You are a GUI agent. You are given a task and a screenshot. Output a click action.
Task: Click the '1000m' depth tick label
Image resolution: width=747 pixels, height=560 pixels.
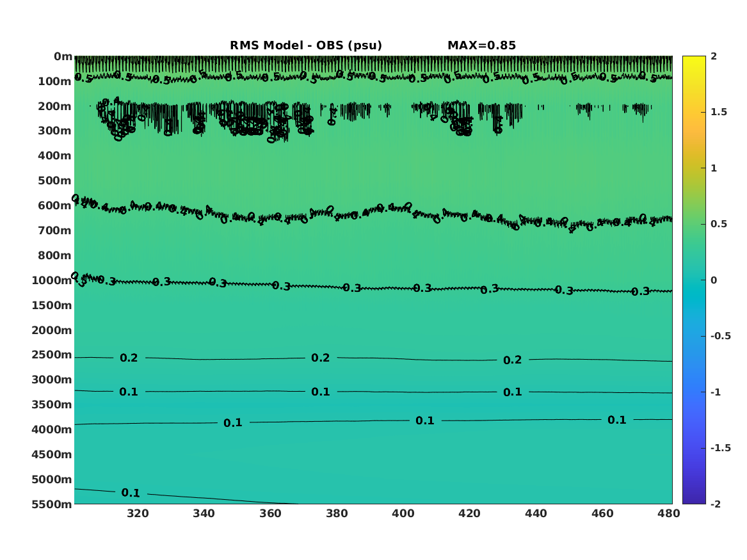point(51,280)
